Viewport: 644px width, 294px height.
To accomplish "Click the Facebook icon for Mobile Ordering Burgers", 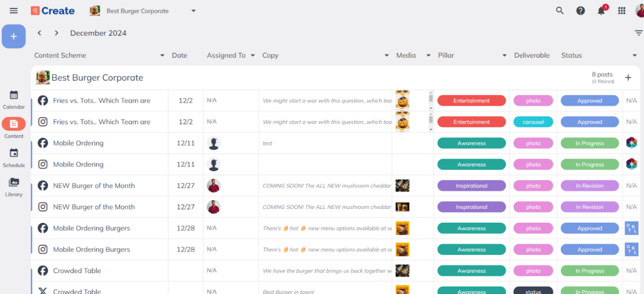I will point(43,228).
